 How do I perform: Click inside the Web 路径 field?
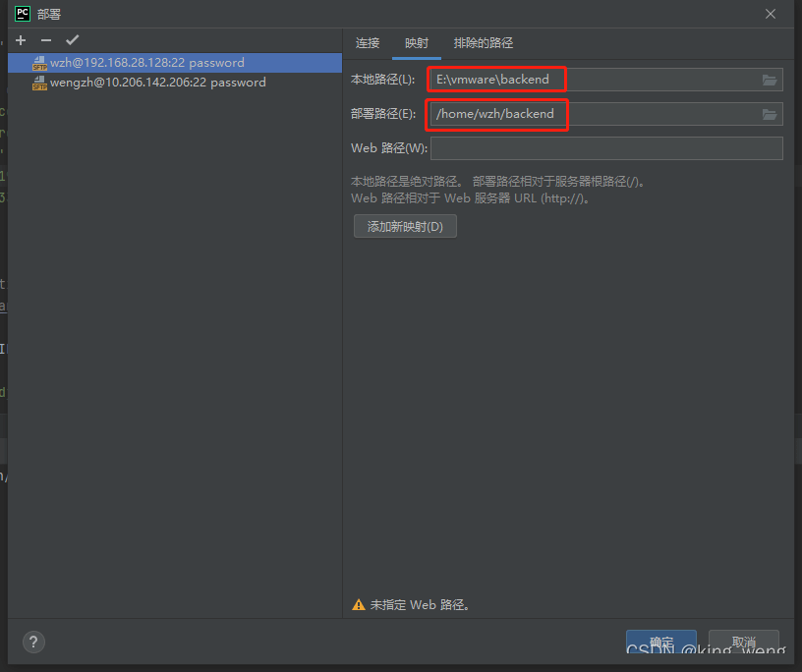(605, 147)
